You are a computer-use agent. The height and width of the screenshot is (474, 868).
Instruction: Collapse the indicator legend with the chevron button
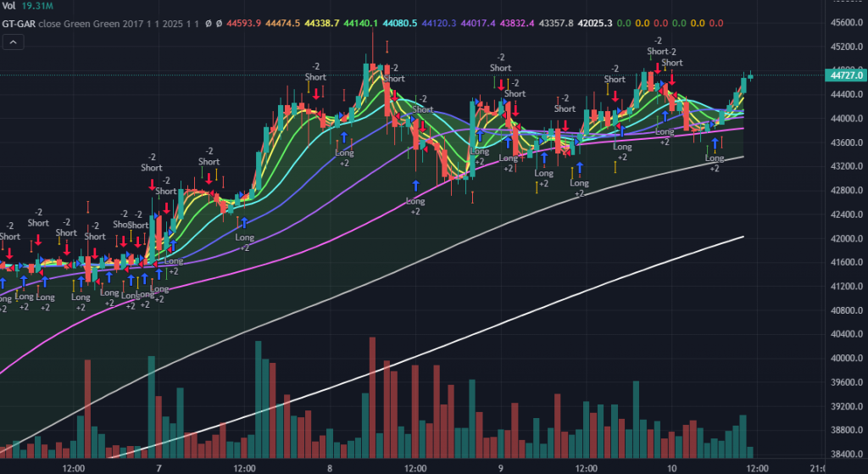(x=13, y=41)
